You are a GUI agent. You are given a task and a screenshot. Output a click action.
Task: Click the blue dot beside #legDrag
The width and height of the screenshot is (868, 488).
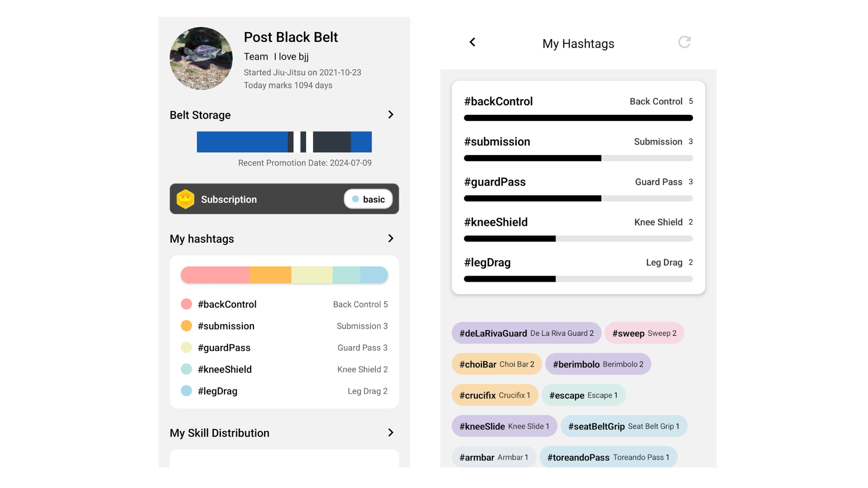186,391
